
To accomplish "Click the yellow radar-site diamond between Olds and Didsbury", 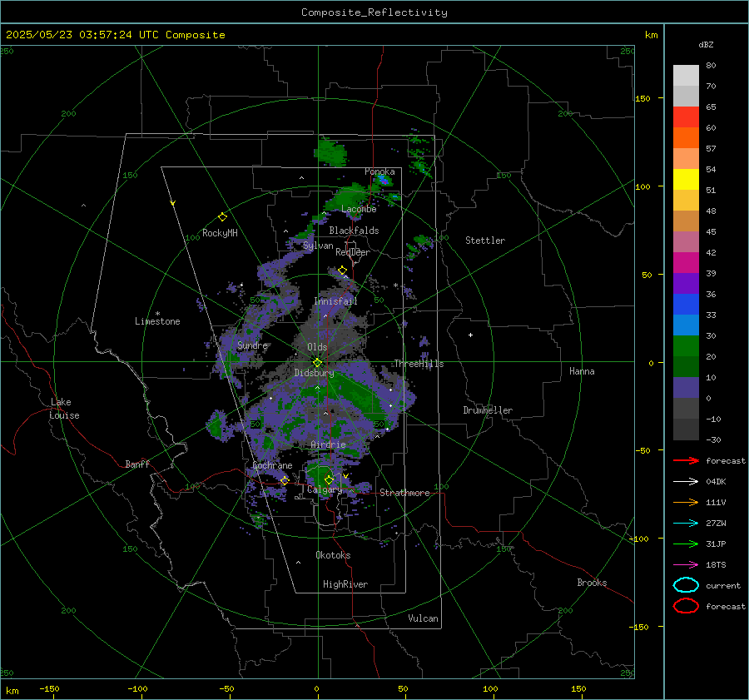I will click(317, 363).
